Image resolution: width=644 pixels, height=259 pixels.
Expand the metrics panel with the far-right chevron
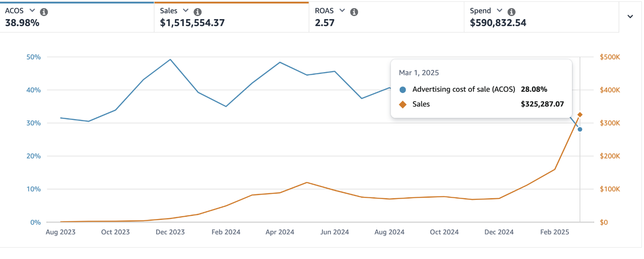(630, 17)
